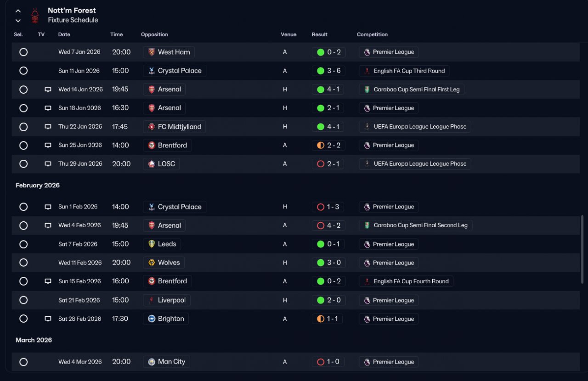588x381 pixels.
Task: Click the West Ham club badge
Action: coord(152,52)
